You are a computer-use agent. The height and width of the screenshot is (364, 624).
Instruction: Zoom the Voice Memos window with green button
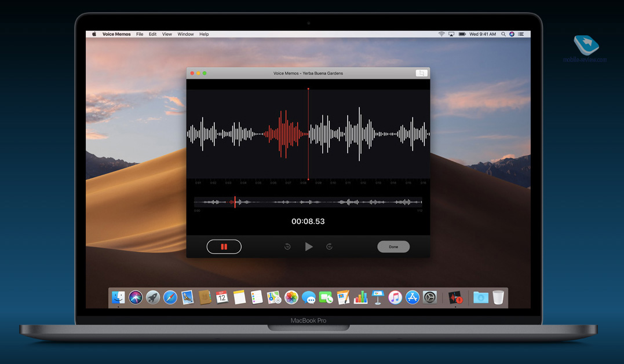click(x=205, y=73)
